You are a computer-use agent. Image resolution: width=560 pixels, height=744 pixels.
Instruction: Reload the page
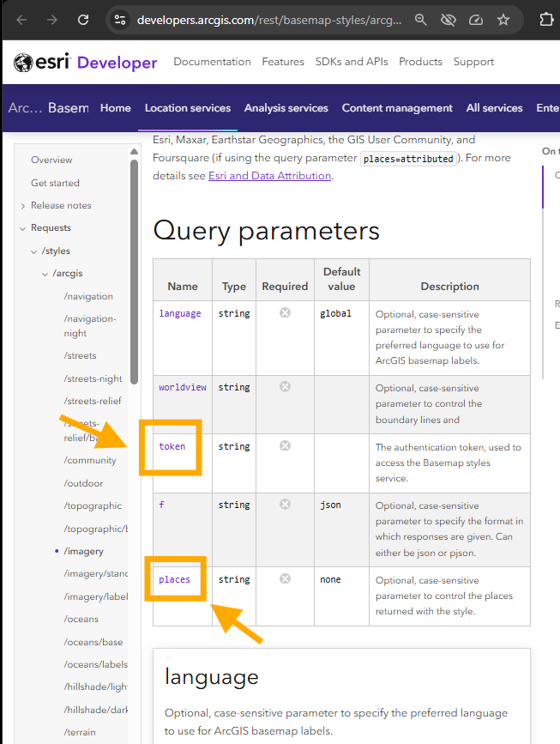coord(83,20)
